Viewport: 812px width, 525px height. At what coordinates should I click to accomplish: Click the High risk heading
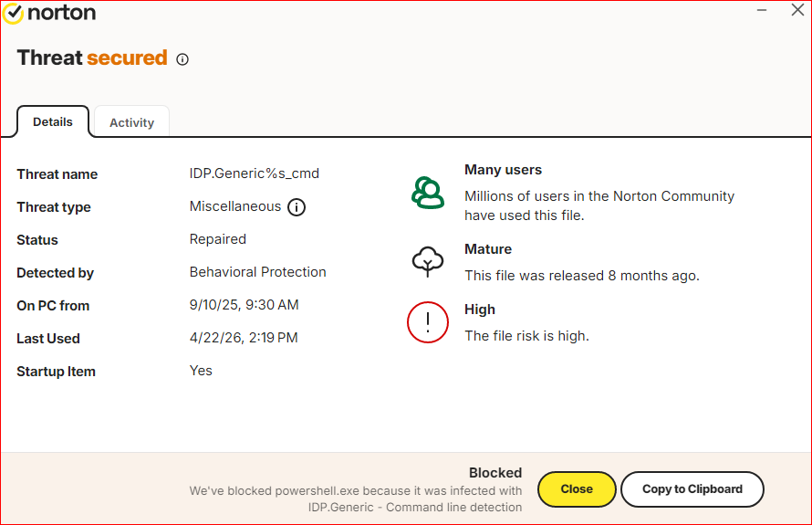coord(480,310)
